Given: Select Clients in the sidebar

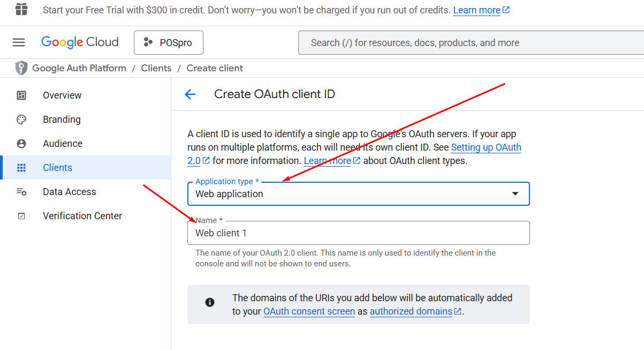Looking at the screenshot, I should pos(57,168).
